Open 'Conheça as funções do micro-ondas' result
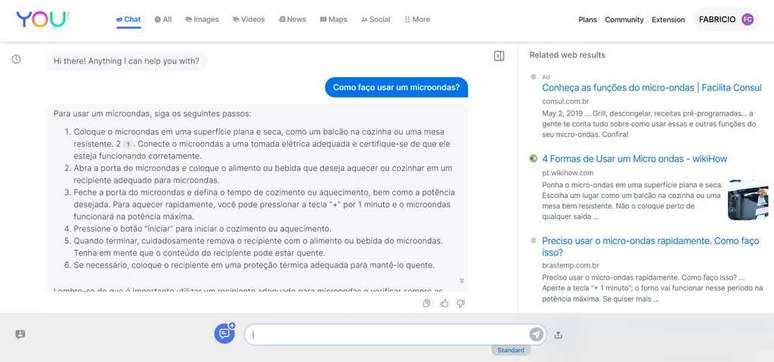Image resolution: width=774 pixels, height=362 pixels. (x=652, y=88)
